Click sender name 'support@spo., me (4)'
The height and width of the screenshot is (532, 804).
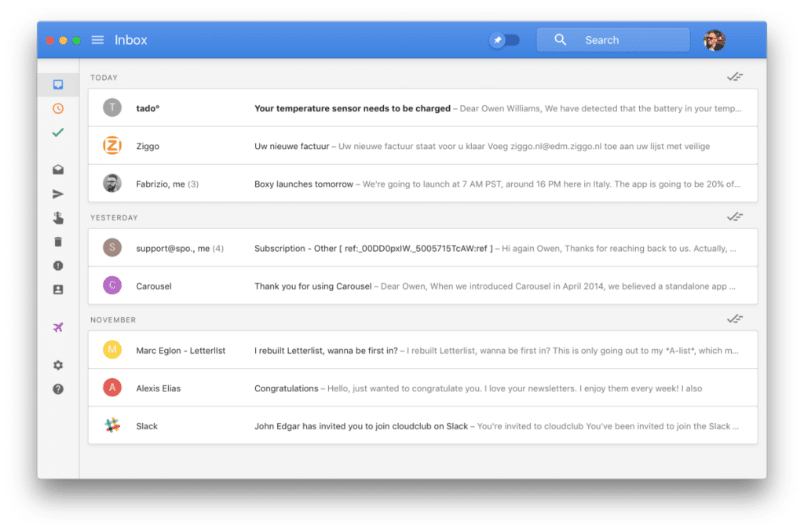(180, 248)
